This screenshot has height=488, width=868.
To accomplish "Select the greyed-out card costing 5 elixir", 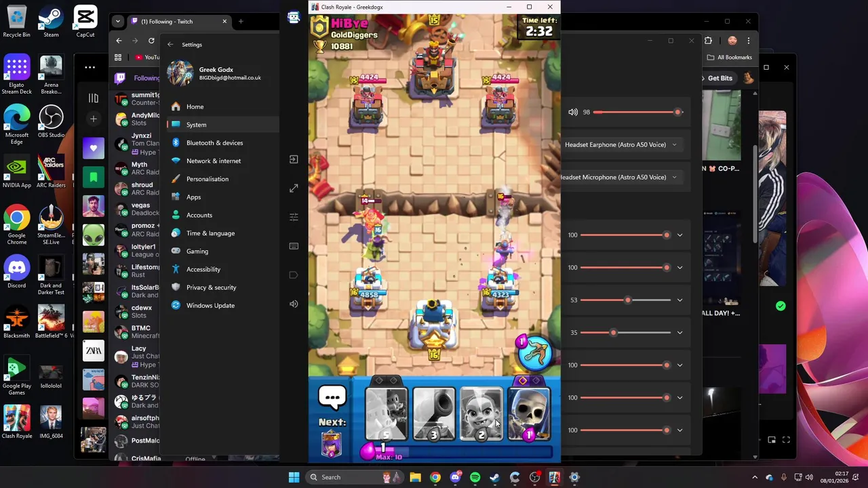I will tap(387, 415).
